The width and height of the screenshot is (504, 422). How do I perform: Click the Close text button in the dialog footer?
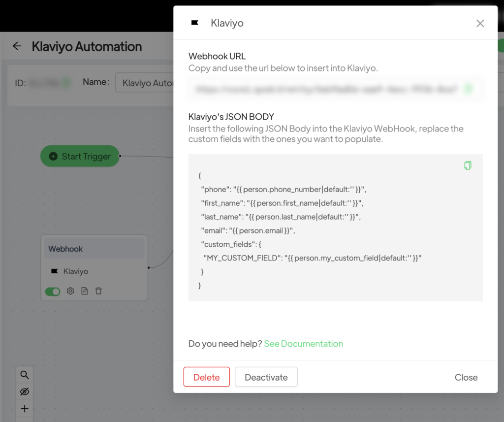(x=466, y=377)
